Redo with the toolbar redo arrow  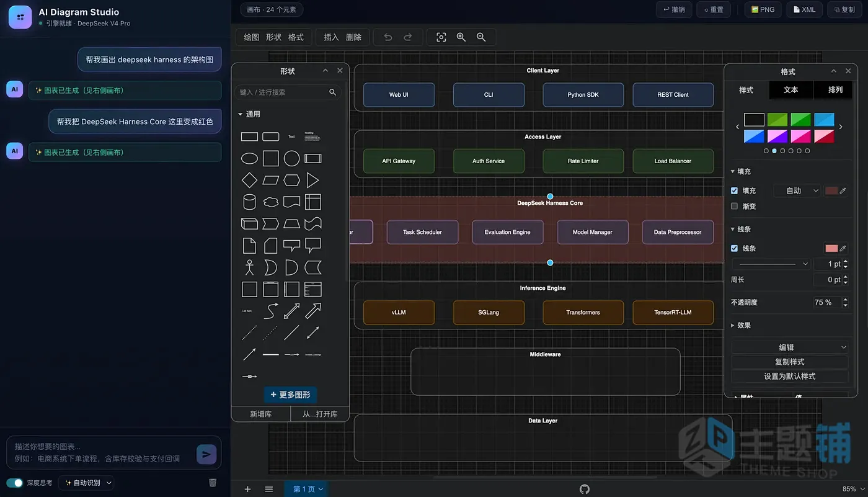coord(408,37)
